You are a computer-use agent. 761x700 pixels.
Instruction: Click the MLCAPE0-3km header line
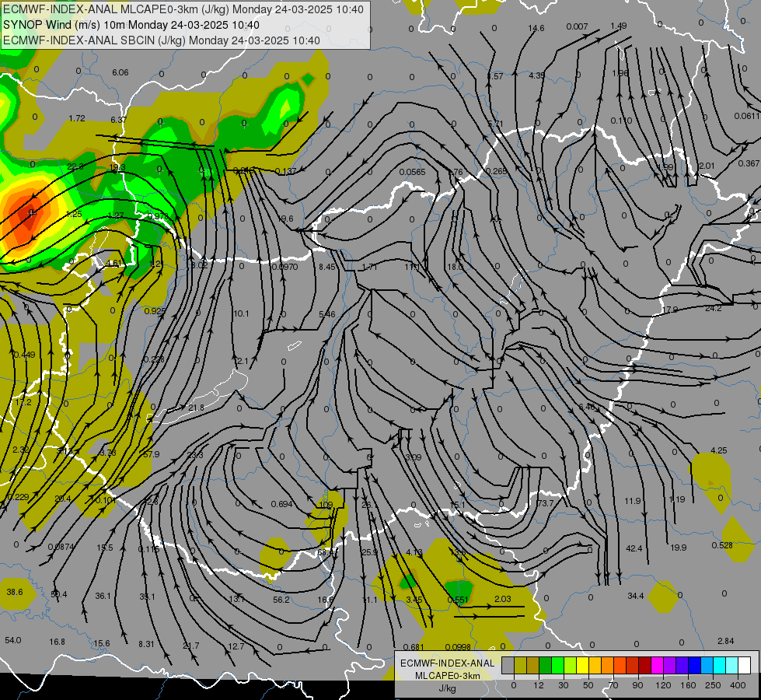point(183,9)
